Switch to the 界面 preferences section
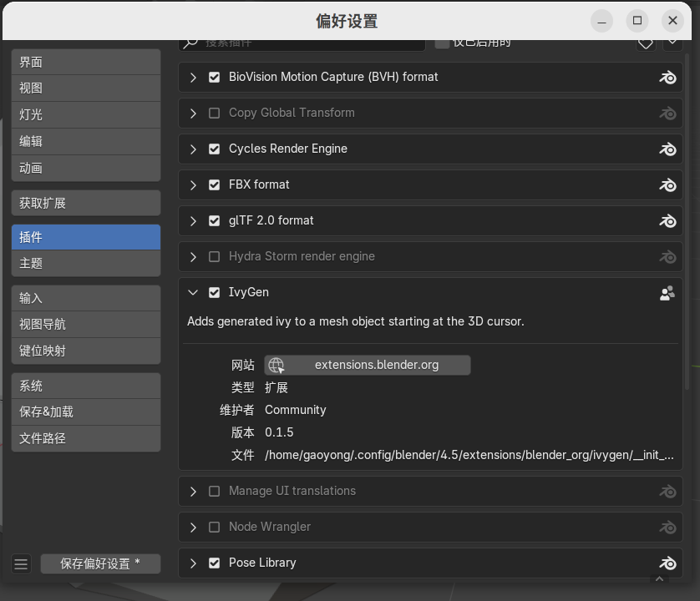 click(86, 62)
